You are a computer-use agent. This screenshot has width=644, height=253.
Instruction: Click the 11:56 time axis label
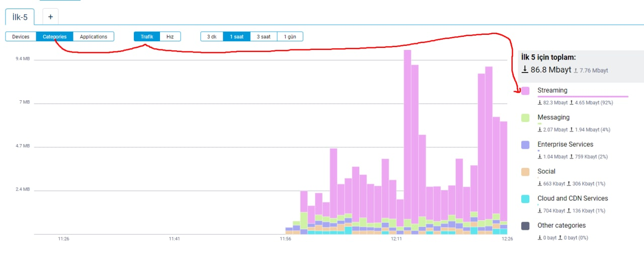[x=285, y=239]
